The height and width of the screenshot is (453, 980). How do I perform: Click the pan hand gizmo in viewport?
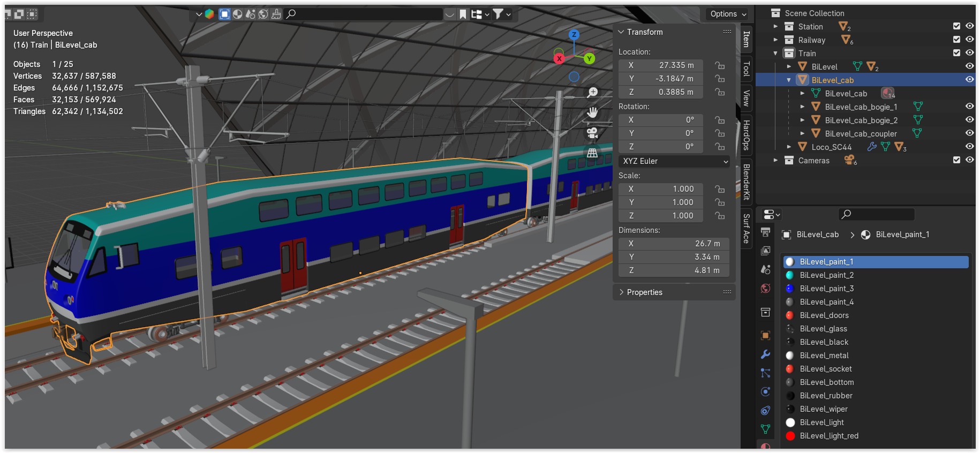tap(592, 112)
